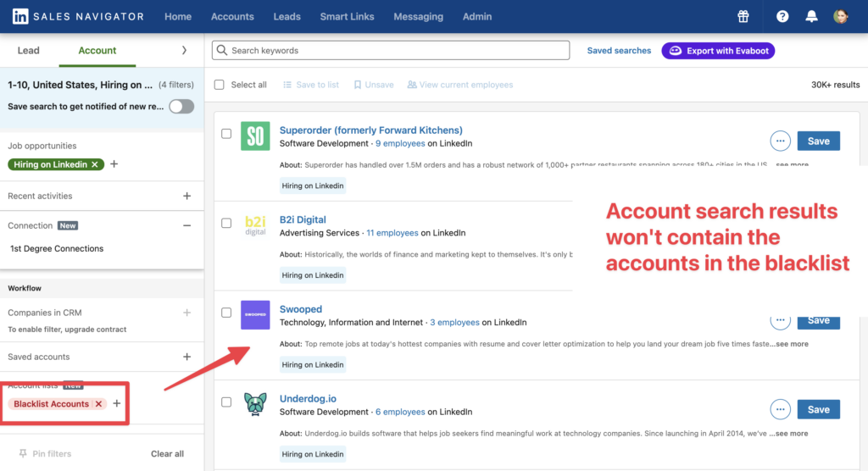The width and height of the screenshot is (868, 471).
Task: Switch to the Lead tab
Action: pos(28,50)
